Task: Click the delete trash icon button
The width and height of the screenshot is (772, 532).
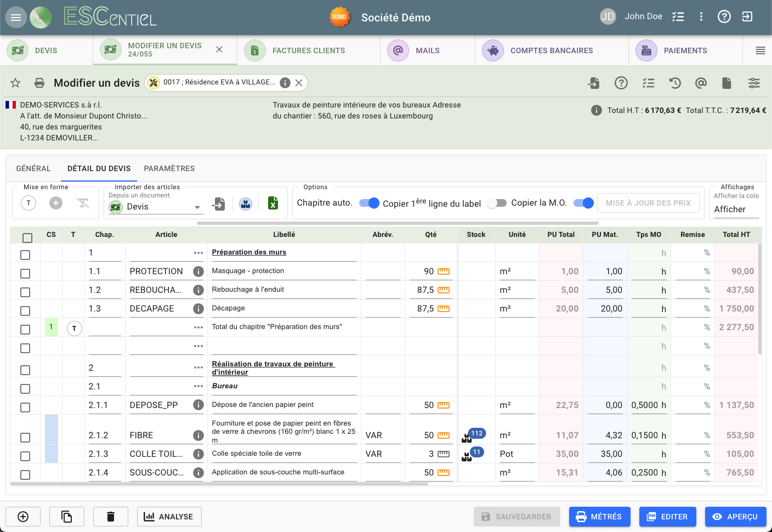Action: pos(110,517)
